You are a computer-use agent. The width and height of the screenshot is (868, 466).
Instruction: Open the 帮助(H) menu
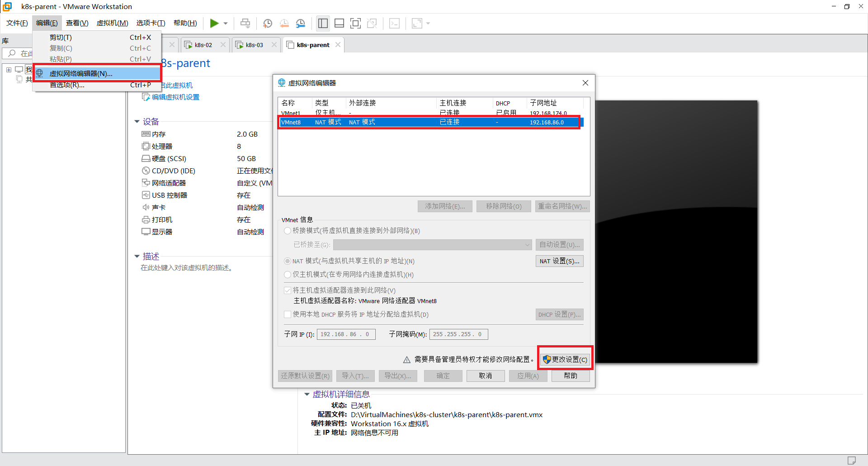185,23
